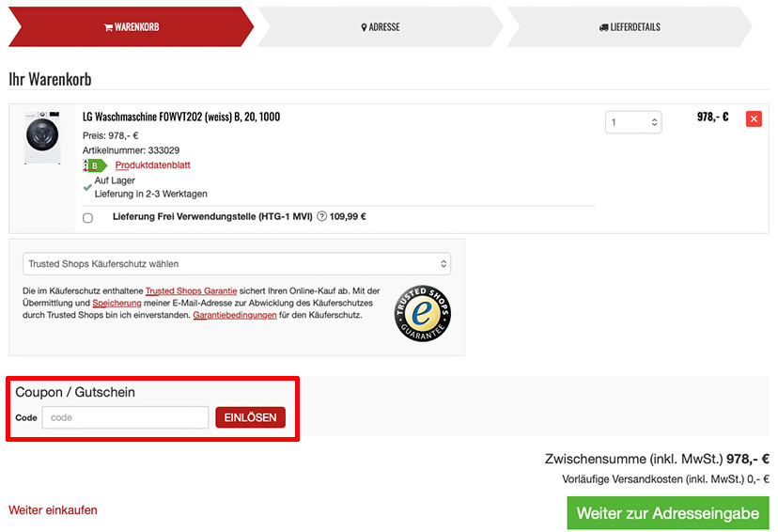The height and width of the screenshot is (532, 778).
Task: Open the help question mark next to HTG-1 MVI
Action: (x=321, y=216)
